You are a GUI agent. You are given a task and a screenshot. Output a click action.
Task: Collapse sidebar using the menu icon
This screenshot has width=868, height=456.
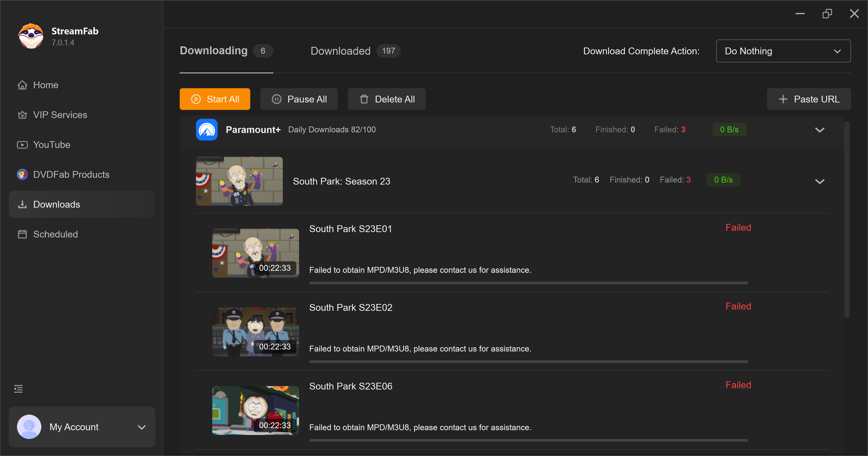18,389
